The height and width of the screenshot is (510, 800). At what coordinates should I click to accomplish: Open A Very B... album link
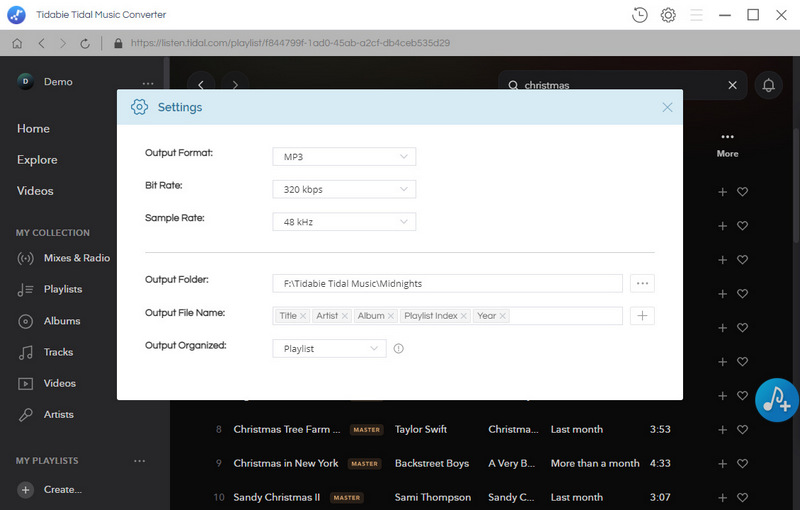pos(511,463)
